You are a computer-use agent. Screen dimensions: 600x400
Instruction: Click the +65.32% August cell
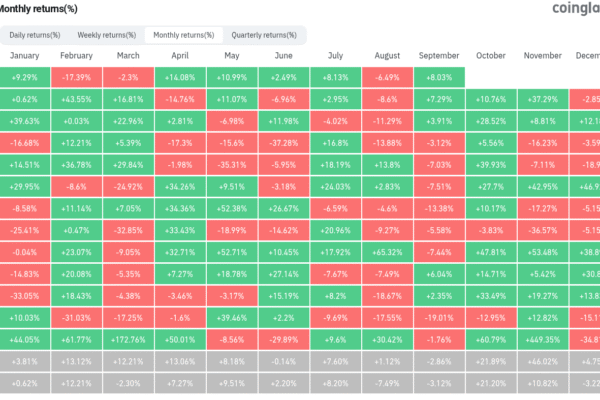pyautogui.click(x=388, y=252)
